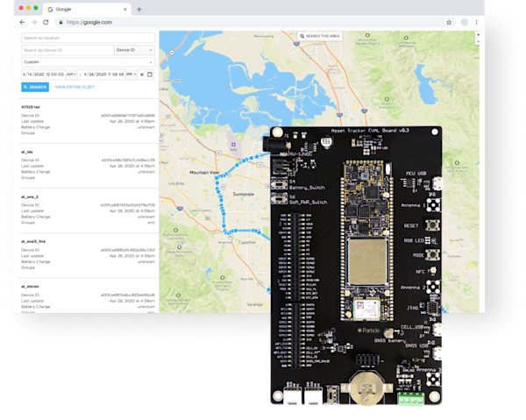Select the Google browser tab
526x420 pixels.
tap(87, 10)
